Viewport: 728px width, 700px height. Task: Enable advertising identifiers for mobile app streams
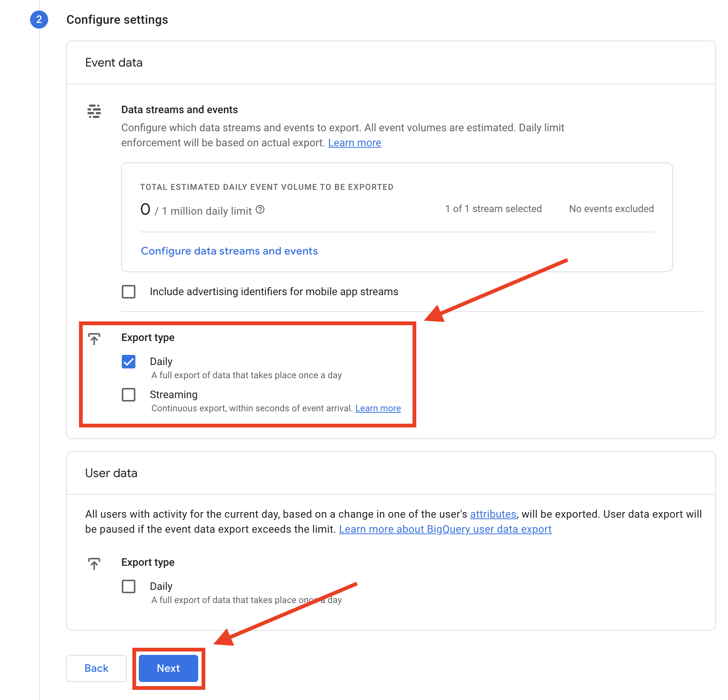point(129,292)
